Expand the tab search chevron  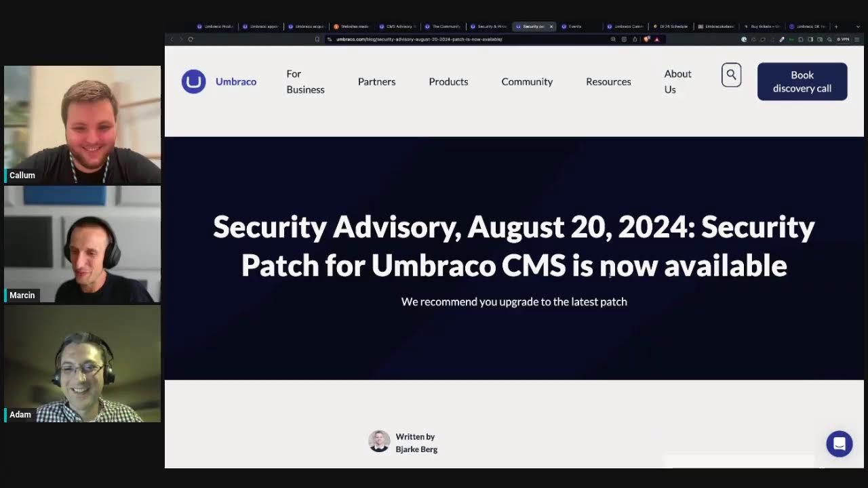click(857, 26)
